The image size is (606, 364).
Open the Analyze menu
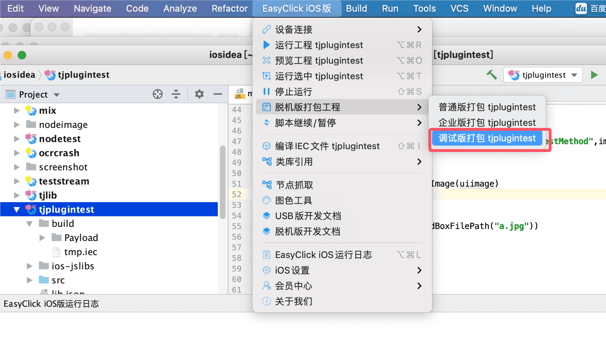coord(180,8)
